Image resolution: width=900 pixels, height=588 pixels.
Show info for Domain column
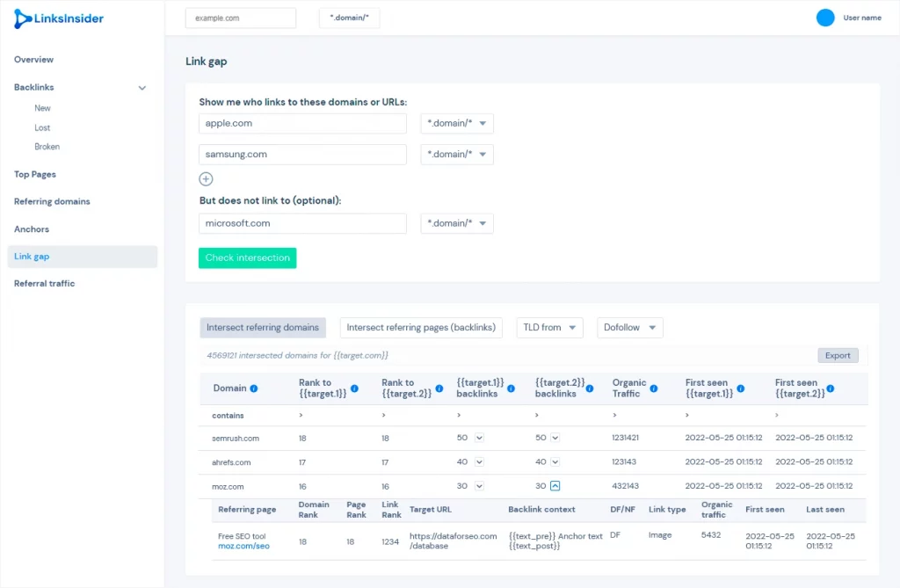click(254, 388)
